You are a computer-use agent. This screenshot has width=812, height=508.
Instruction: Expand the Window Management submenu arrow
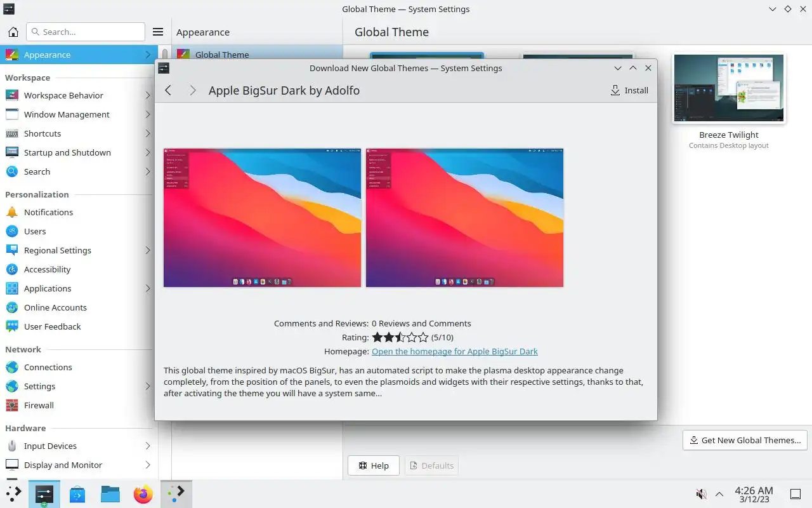pyautogui.click(x=147, y=114)
